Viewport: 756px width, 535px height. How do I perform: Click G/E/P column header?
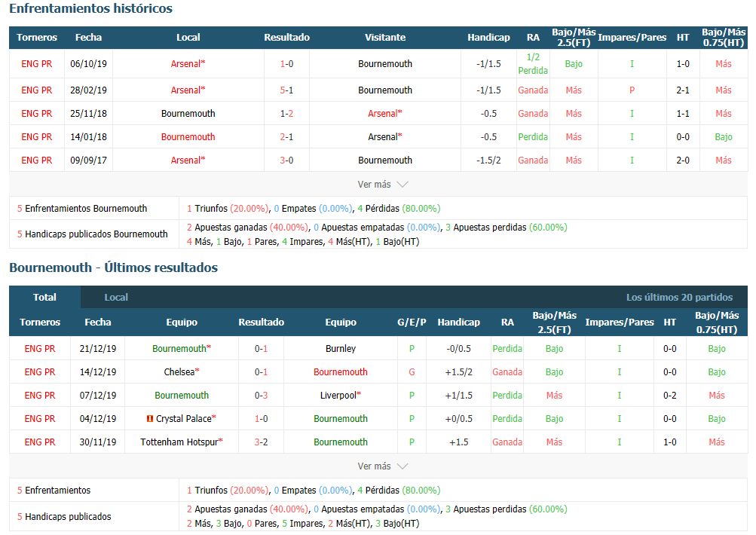pyautogui.click(x=412, y=322)
